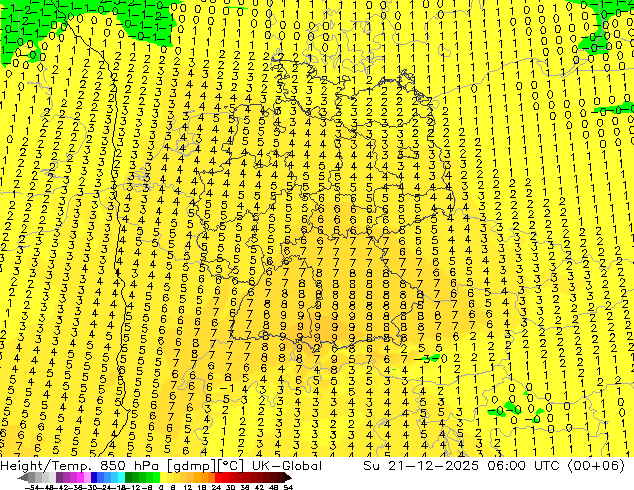Screen dimensions: 634x490
Task: Click the 'Su 21-12-2025' date label
Action: 421,466
